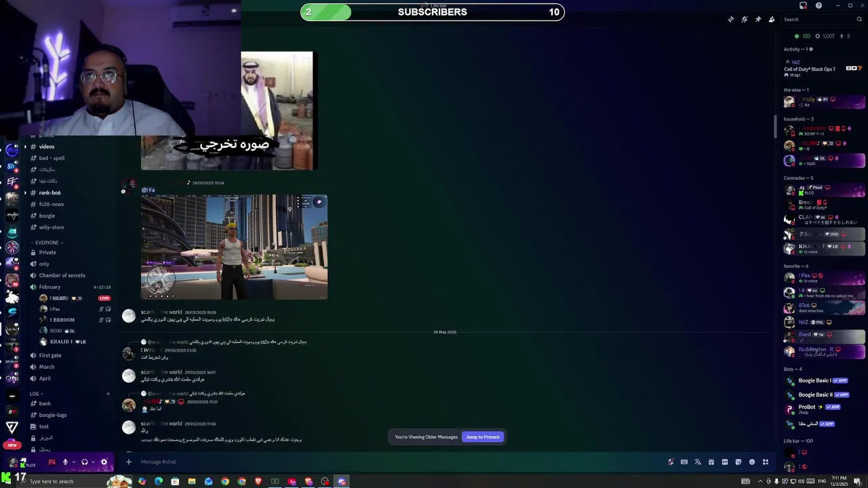Open the sticker picker icon
This screenshot has width=868, height=488.
point(738,462)
